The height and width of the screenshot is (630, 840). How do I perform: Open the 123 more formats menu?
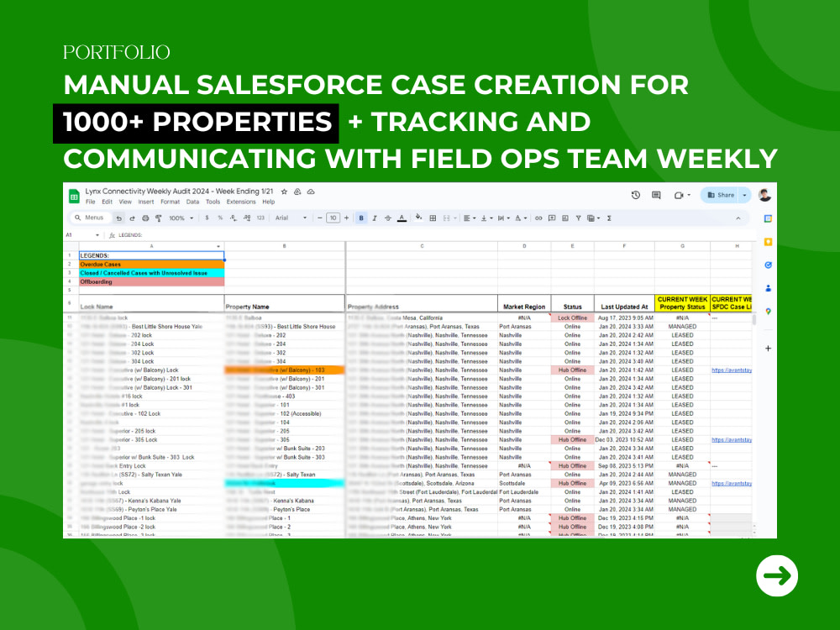[261, 218]
